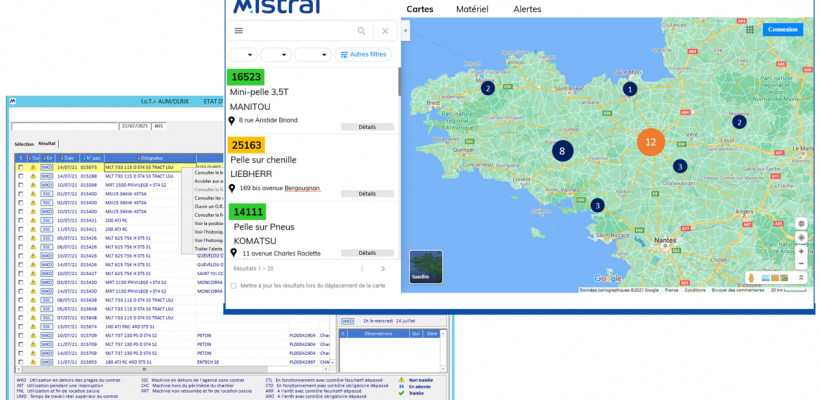Viewport: 820px width, 400px height.
Task: Center the map on my location
Action: coord(801,237)
